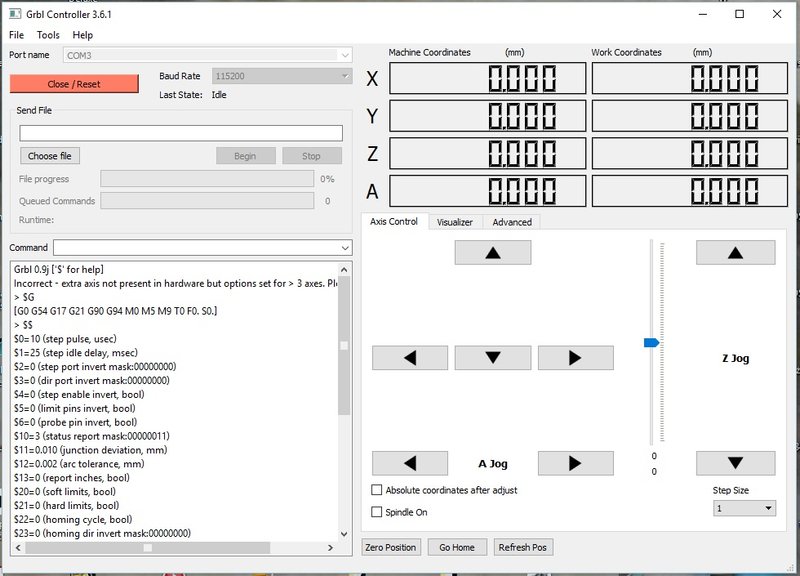Screen dimensions: 800x576
Task: Click the console's scroll-down arrow
Action: coord(344,534)
